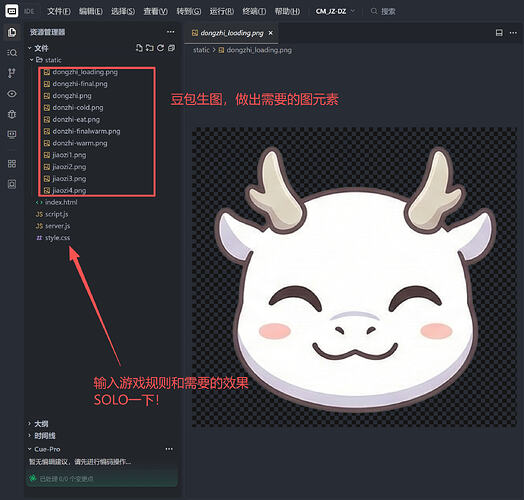This screenshot has height=500, width=524.
Task: Expand the 大纲 outline section
Action: coord(38,424)
